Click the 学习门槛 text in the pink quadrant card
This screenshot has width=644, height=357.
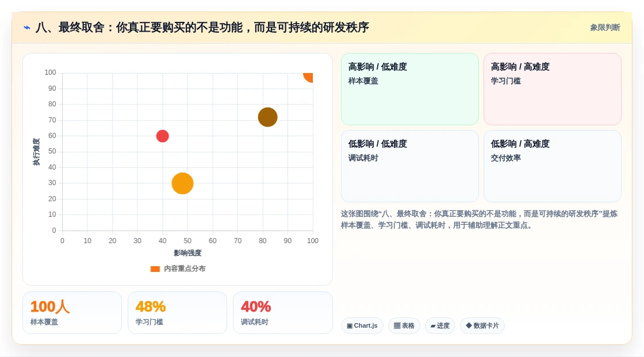pos(505,81)
